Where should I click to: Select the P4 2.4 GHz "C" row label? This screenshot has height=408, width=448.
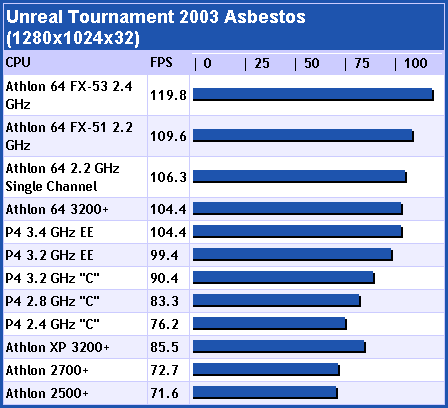pyautogui.click(x=52, y=324)
